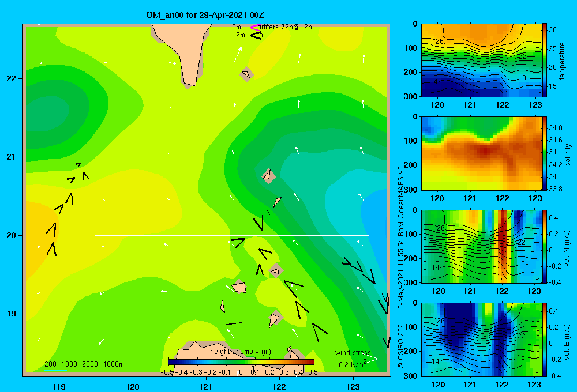Click the 'wind stress' legend label
577x392 pixels.
tap(353, 353)
